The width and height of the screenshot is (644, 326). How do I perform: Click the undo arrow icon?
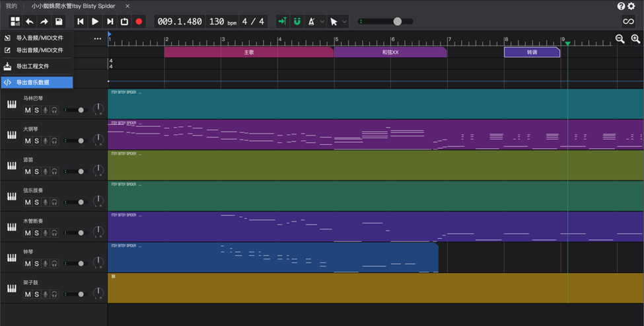tap(30, 22)
